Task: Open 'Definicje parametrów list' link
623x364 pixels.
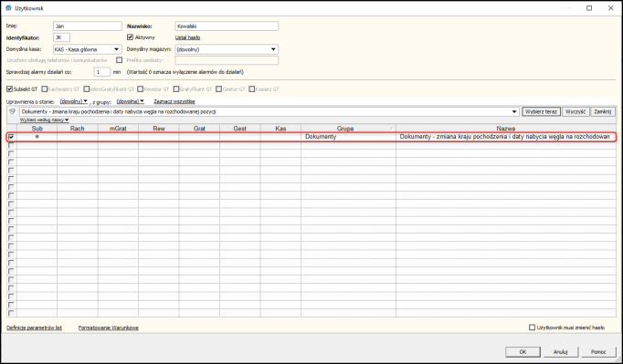Action: coord(34,328)
